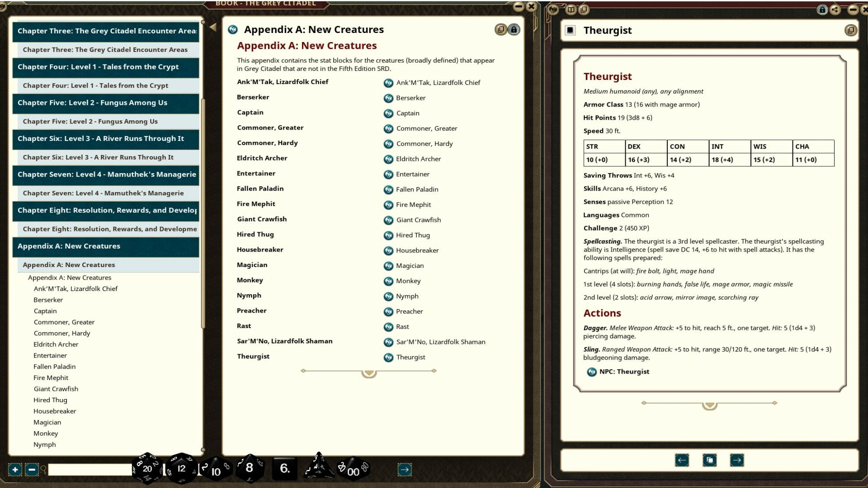This screenshot has width=868, height=488.
Task: Click the Fantasy Grounds icon beside Fire Mephit
Action: 388,205
